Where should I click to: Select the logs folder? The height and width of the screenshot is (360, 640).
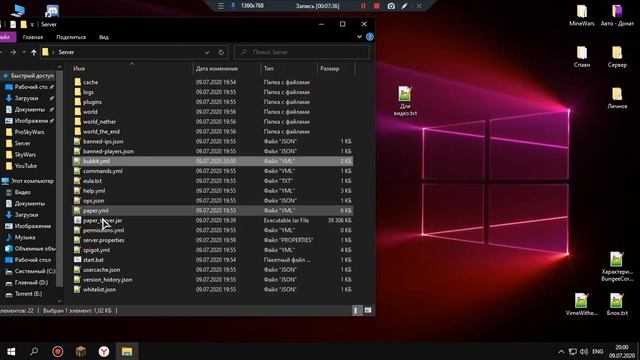(x=213, y=92)
